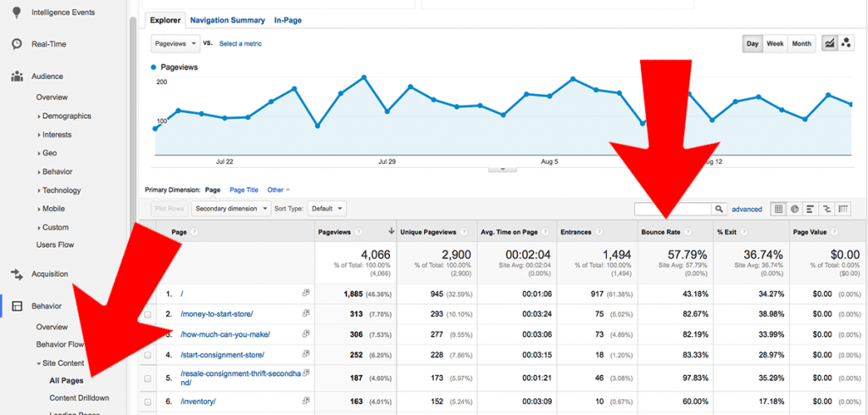Select the /inventory/ row checkbox
This screenshot has height=415, width=868.
[x=148, y=401]
